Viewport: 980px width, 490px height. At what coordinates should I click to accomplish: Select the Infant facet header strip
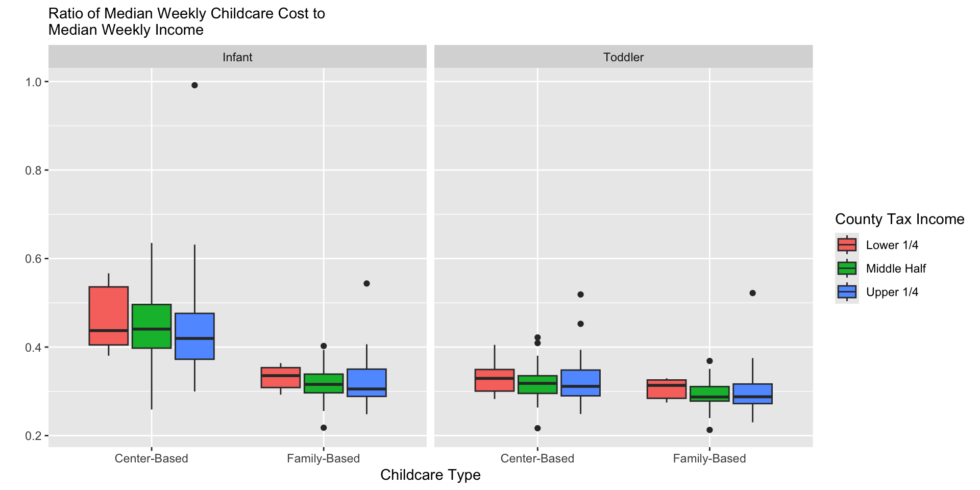(237, 57)
